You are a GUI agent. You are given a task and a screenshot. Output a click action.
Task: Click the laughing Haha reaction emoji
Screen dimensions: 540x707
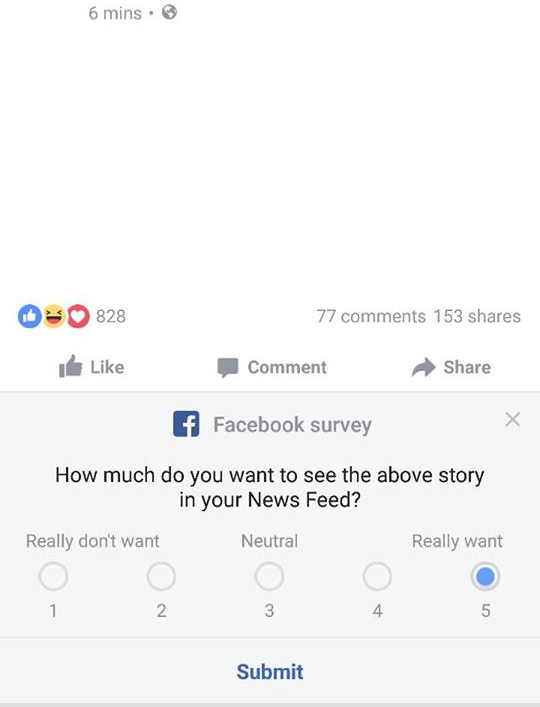tap(54, 317)
